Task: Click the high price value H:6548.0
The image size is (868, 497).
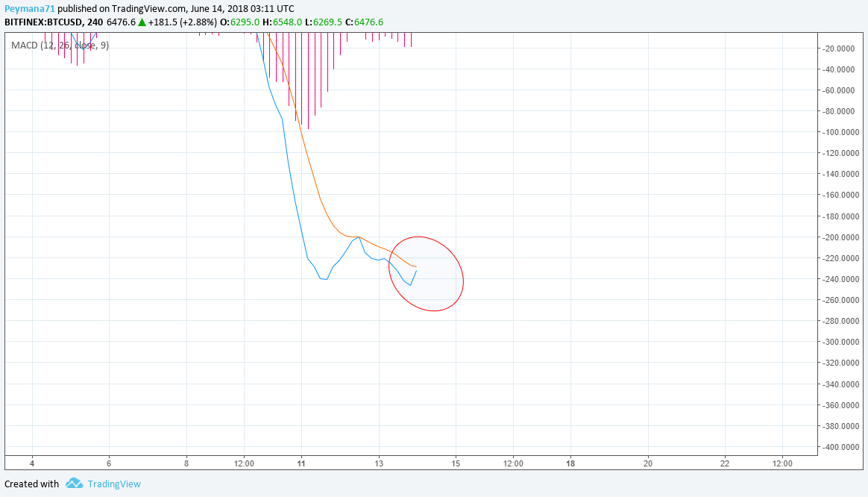Action: click(283, 22)
